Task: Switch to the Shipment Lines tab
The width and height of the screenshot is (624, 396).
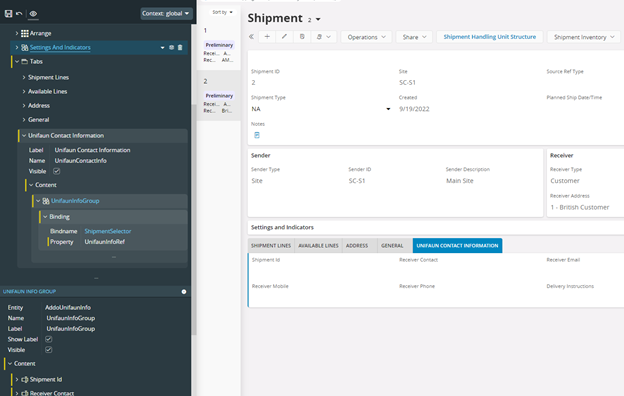Action: pyautogui.click(x=271, y=246)
